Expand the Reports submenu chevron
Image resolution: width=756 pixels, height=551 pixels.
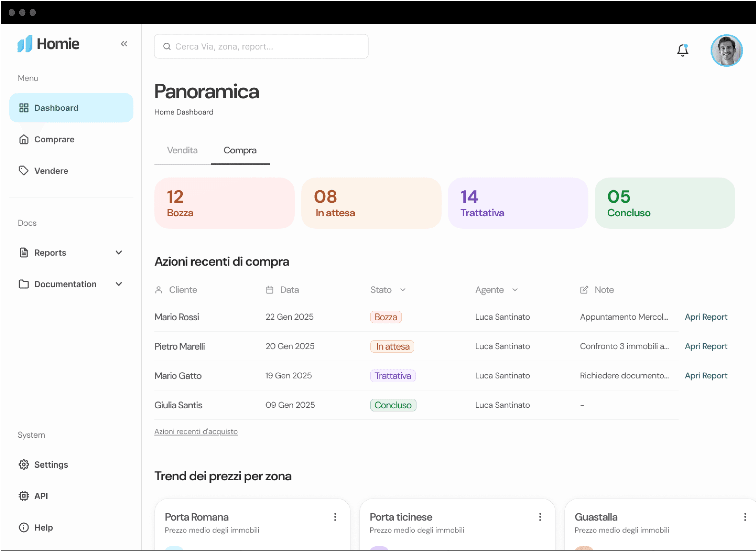119,253
